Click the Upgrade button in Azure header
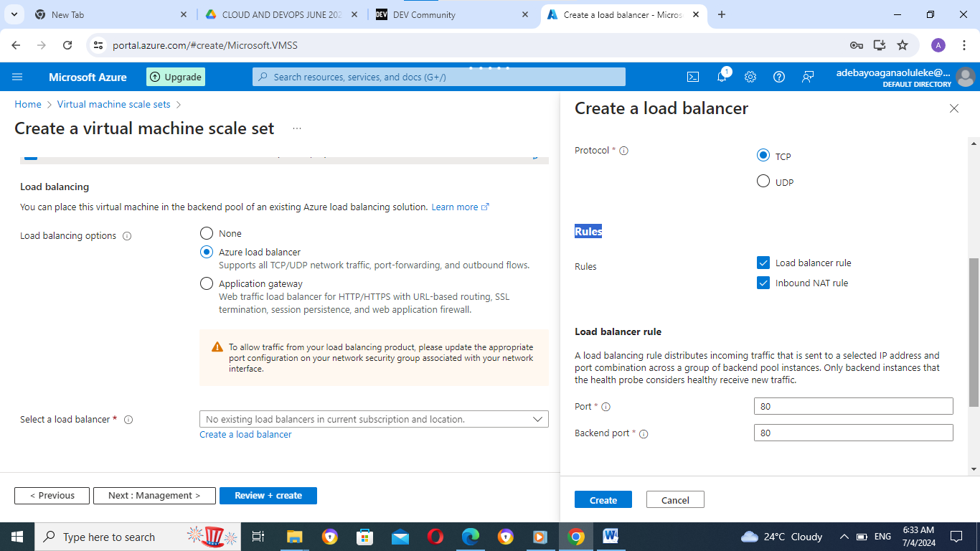 click(176, 77)
